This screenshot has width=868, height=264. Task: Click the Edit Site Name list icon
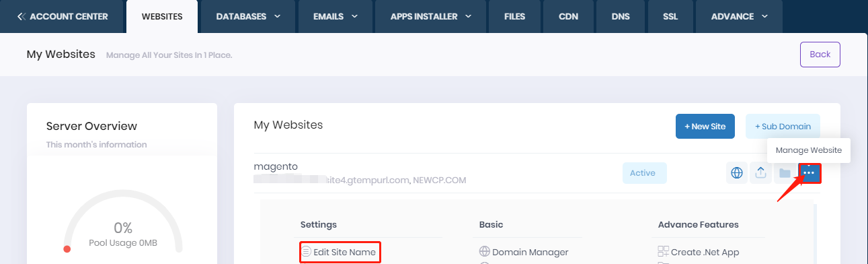[306, 252]
